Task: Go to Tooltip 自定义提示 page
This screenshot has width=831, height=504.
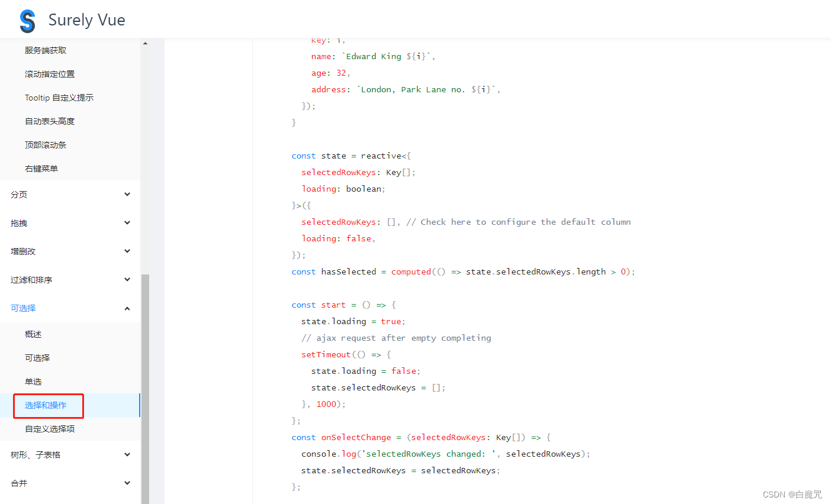Action: coord(59,98)
